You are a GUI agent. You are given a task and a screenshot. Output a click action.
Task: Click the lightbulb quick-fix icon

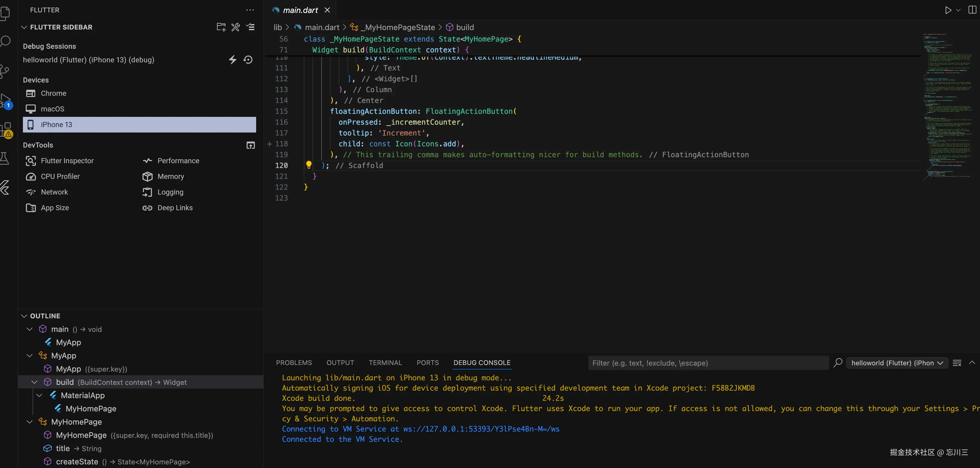(309, 165)
